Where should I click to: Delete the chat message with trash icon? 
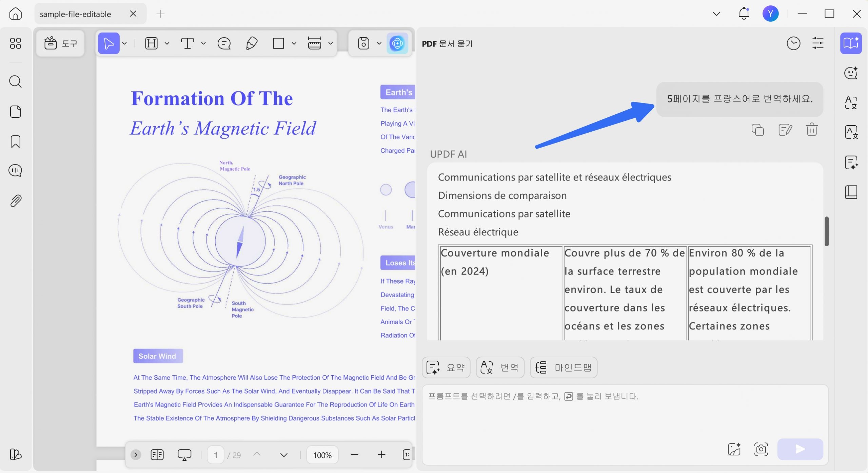point(812,130)
